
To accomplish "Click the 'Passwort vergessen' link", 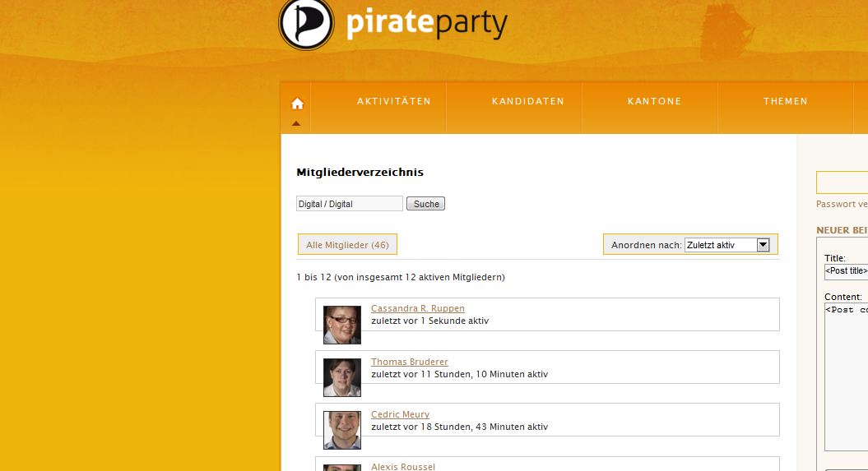I will (842, 204).
